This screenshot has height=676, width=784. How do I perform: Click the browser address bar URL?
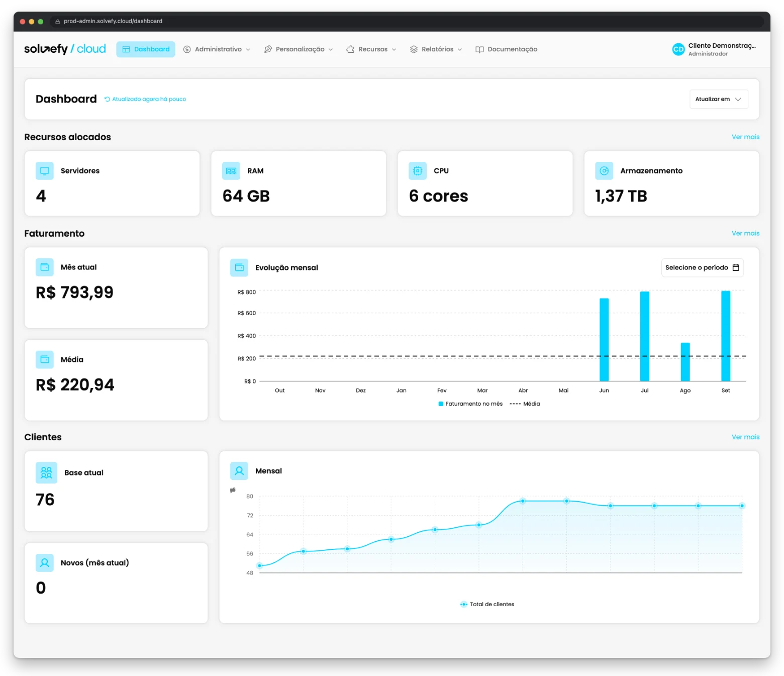(113, 21)
